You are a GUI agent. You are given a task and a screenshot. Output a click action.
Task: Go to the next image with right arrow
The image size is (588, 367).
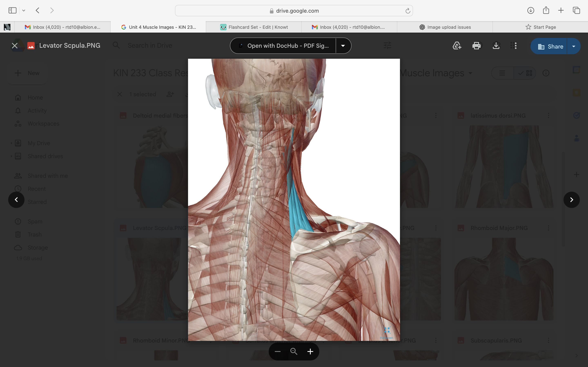(571, 200)
